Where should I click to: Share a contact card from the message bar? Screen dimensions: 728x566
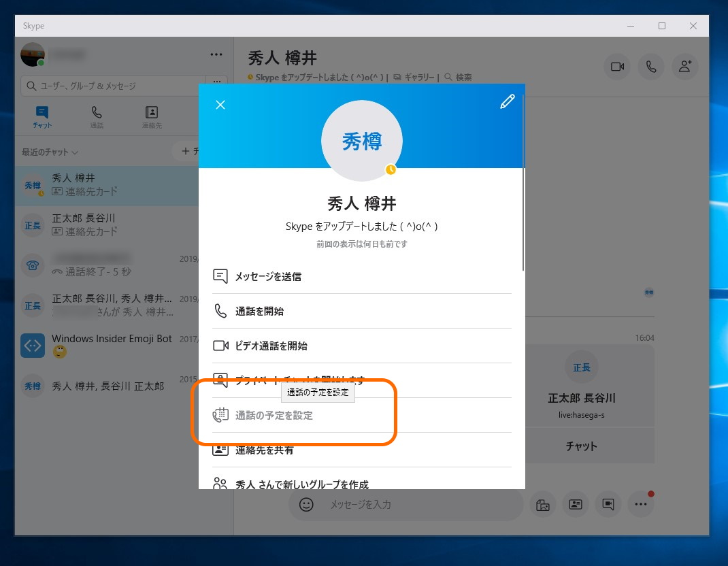(x=575, y=504)
